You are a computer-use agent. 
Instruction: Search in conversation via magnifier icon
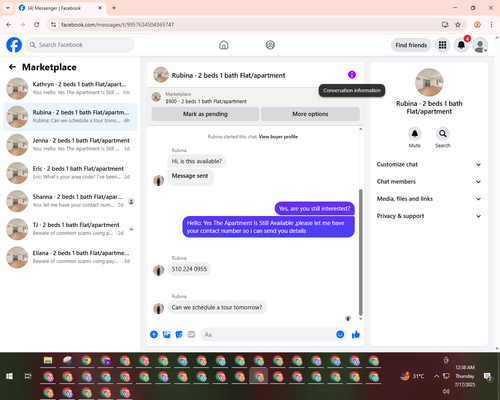(x=442, y=134)
